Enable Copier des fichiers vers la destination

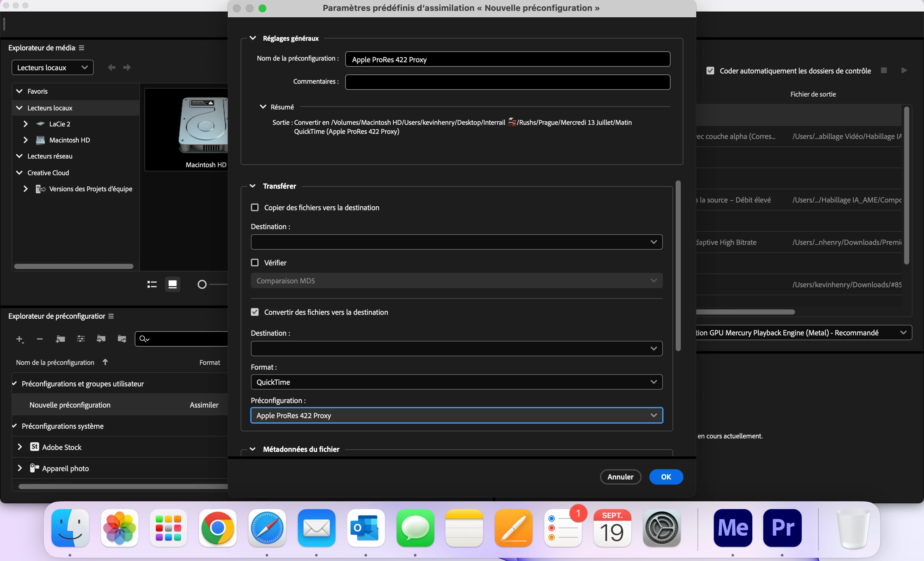tap(255, 207)
